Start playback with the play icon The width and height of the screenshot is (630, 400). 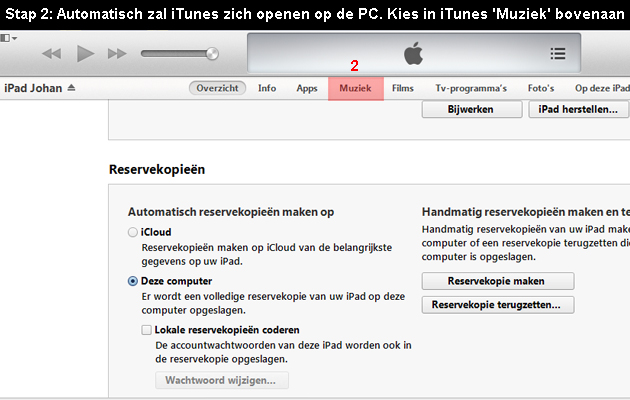[x=85, y=53]
